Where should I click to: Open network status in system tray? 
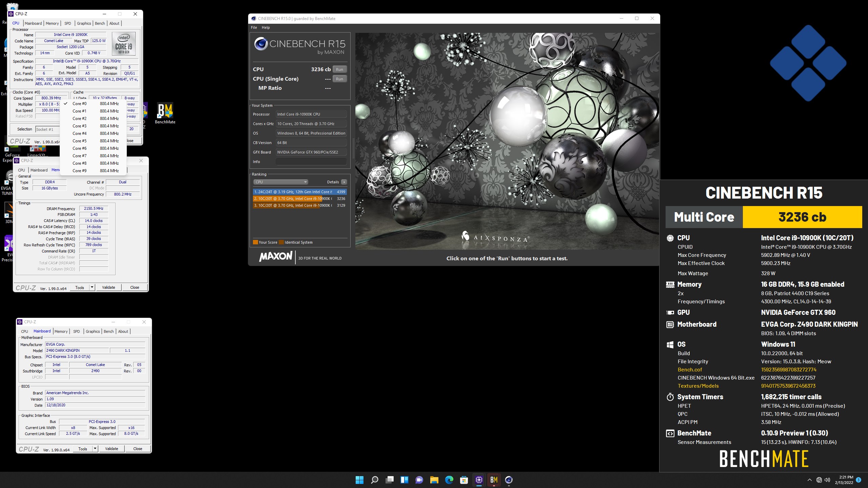[819, 480]
